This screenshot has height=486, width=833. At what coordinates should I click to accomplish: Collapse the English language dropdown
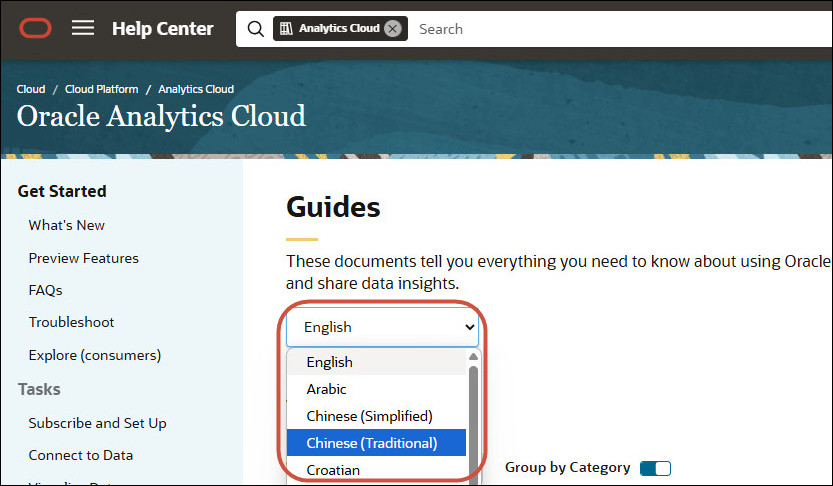[382, 327]
